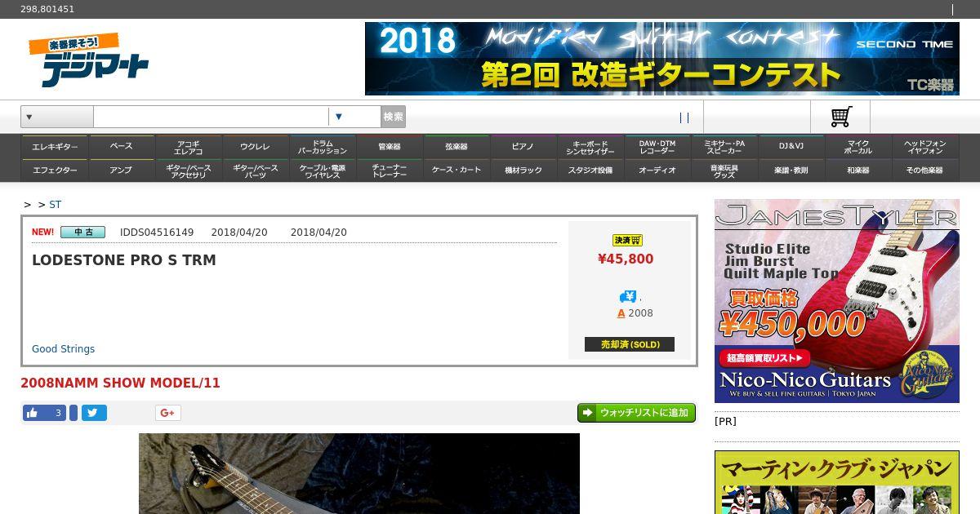Open the category dropdown left of search
Viewport: 980px width, 514px height.
pyautogui.click(x=57, y=117)
